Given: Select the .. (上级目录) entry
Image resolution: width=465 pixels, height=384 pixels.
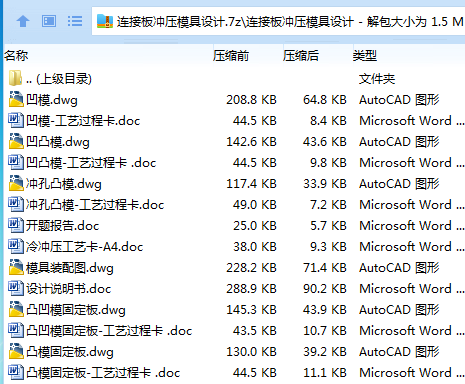Looking at the screenshot, I should (x=59, y=79).
